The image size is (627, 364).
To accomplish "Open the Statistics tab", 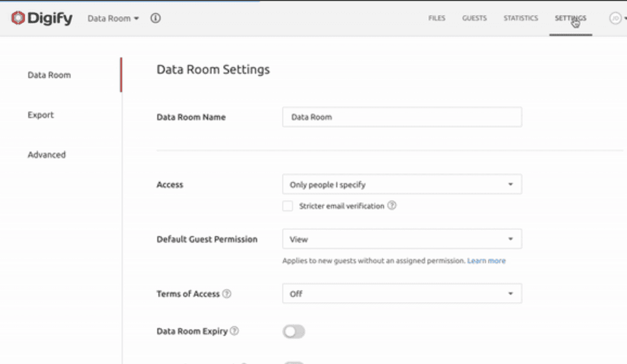I will point(521,18).
